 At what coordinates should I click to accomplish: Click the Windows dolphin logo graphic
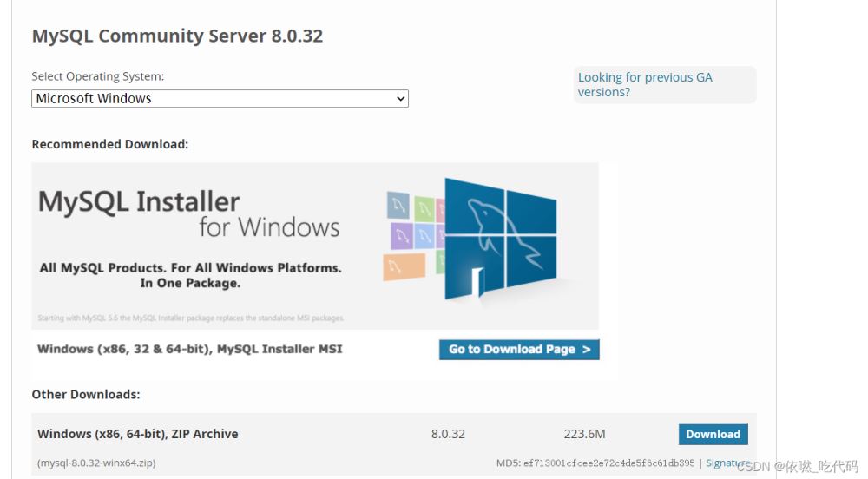(500, 239)
